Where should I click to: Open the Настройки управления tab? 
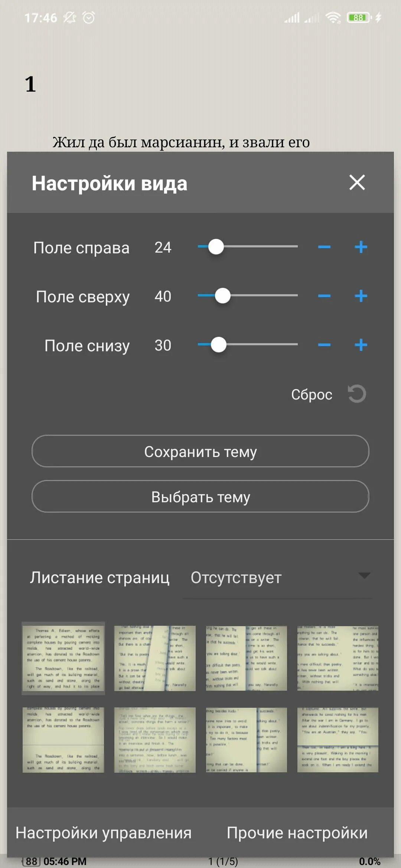pos(104,833)
